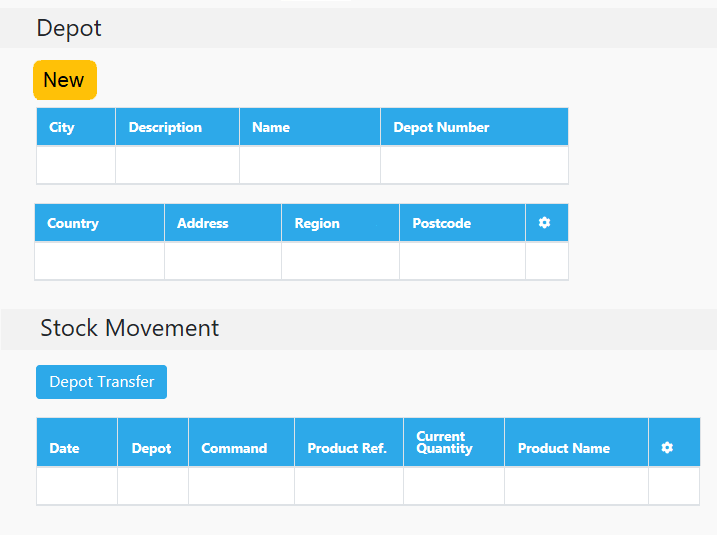717x535 pixels.
Task: Select the Product Name column header
Action: (x=576, y=442)
